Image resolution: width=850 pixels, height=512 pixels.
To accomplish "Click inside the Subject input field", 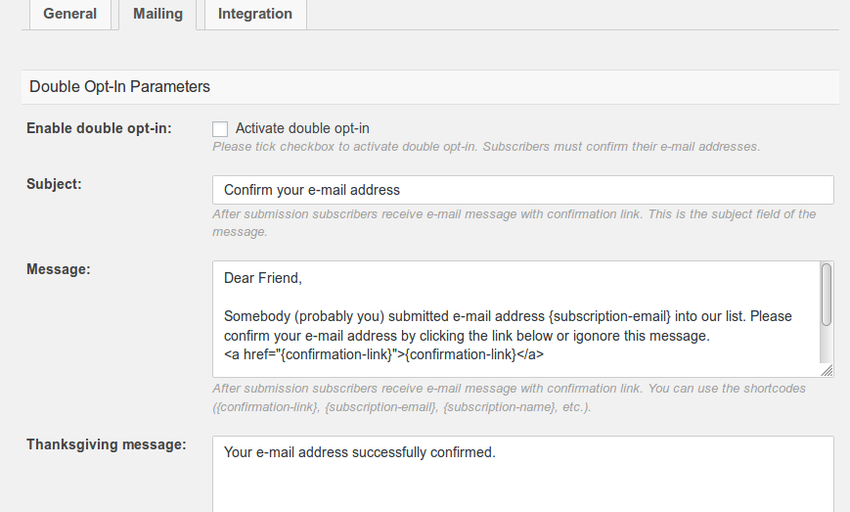I will pos(523,190).
